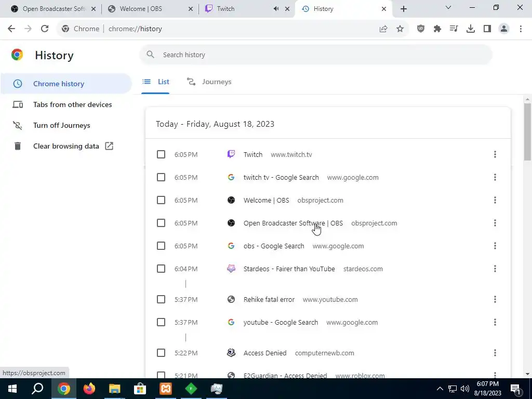Open the notification center icon

(x=515, y=389)
